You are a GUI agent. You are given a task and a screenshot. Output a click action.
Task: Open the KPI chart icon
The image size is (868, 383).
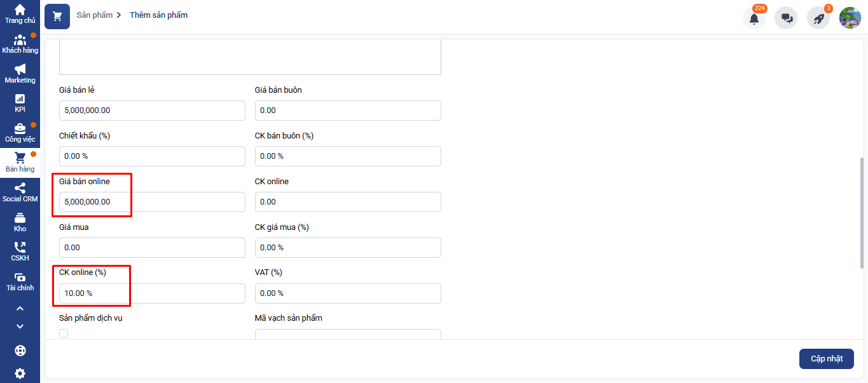point(20,102)
